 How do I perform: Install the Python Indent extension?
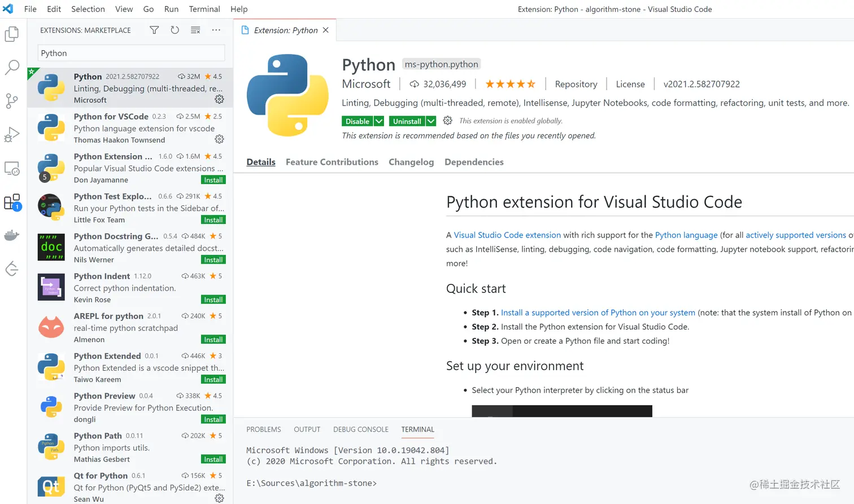pos(213,300)
